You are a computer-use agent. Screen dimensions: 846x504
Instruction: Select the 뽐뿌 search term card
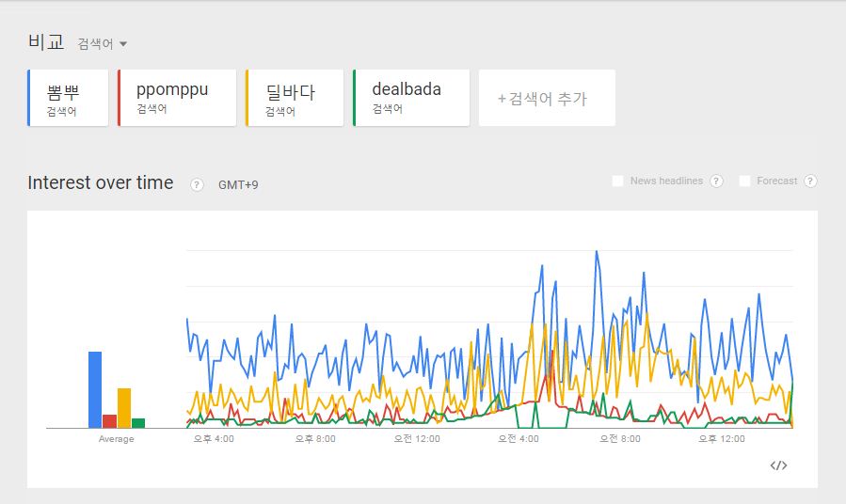[x=68, y=98]
